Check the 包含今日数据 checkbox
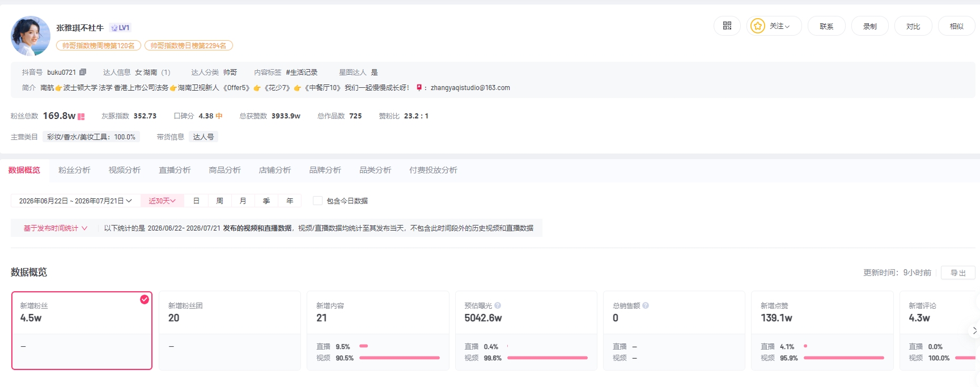The width and height of the screenshot is (980, 387). (x=318, y=201)
